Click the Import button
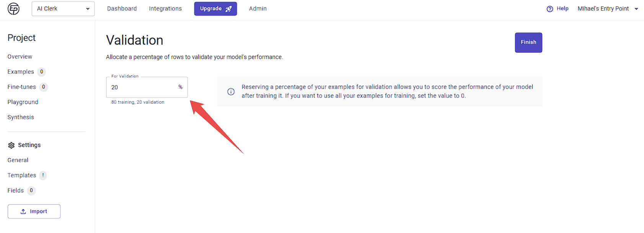Image resolution: width=644 pixels, height=233 pixels. tap(34, 212)
